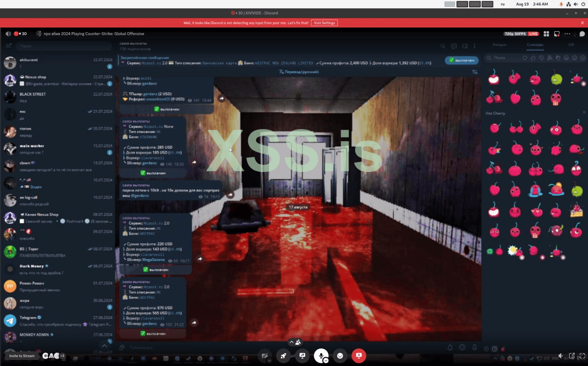
Task: Click the heart sticker category icon
Action: 525,58
